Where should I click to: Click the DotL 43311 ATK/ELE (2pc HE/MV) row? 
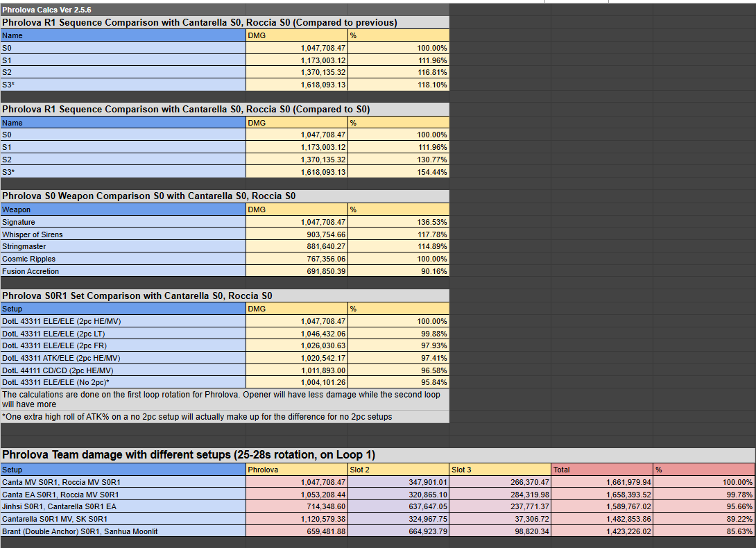[123, 359]
